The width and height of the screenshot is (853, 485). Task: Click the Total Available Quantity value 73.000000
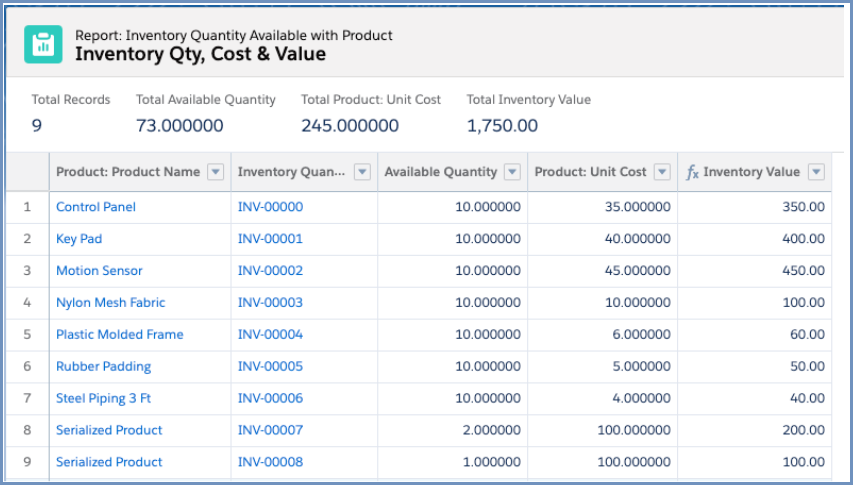point(180,126)
